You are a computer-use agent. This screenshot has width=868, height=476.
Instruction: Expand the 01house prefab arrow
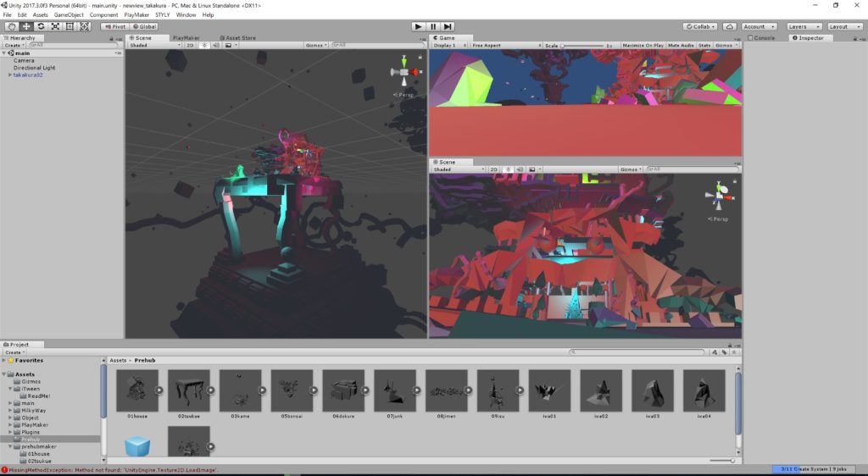[159, 390]
